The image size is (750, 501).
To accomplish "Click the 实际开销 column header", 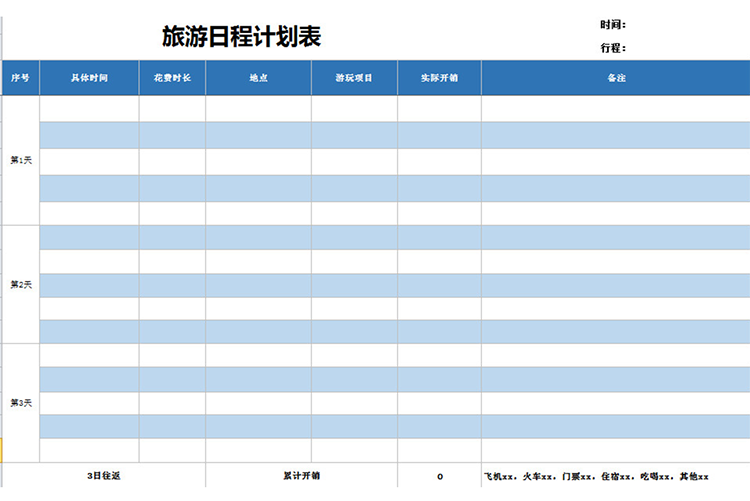I will (439, 78).
